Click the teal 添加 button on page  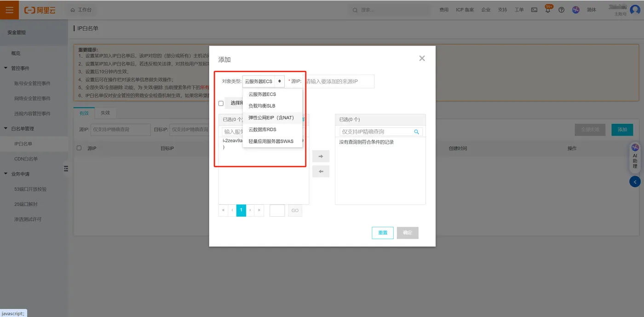(622, 130)
